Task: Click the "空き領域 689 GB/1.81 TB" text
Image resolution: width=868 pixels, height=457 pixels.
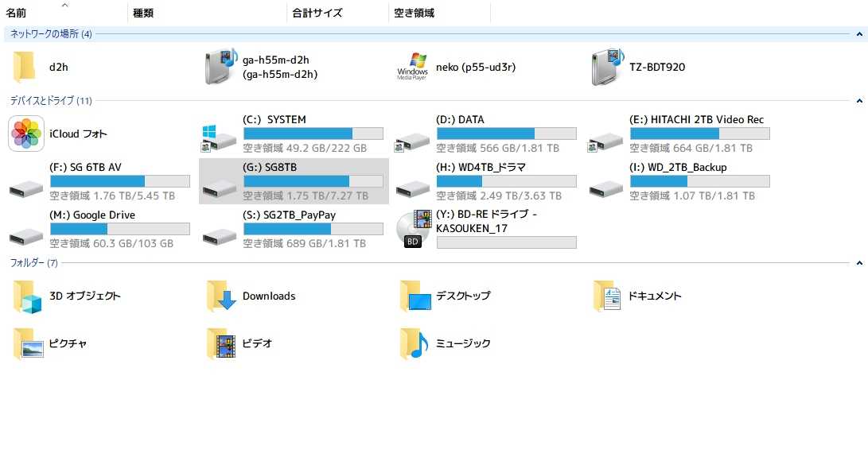Action: coord(305,243)
